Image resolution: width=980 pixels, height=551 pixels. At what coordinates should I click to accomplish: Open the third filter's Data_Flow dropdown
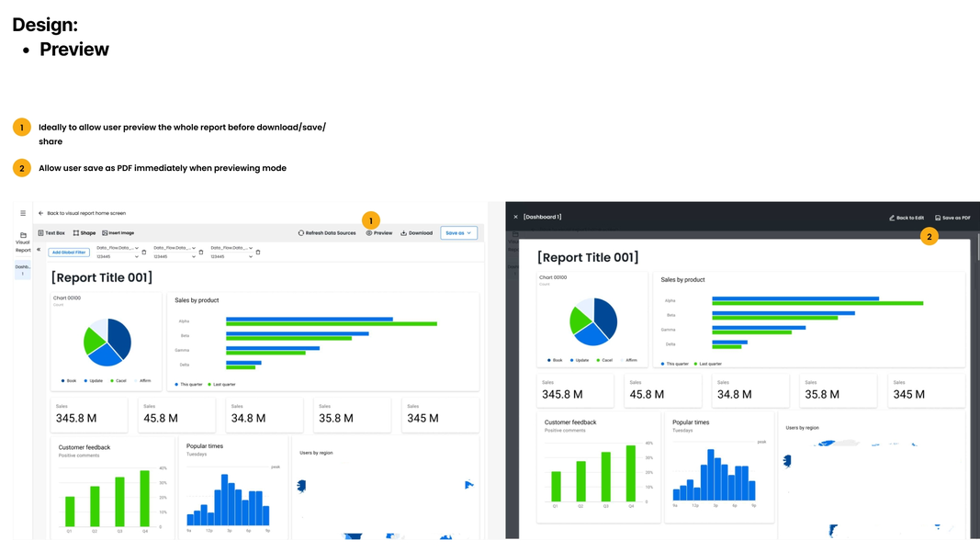[x=231, y=248]
